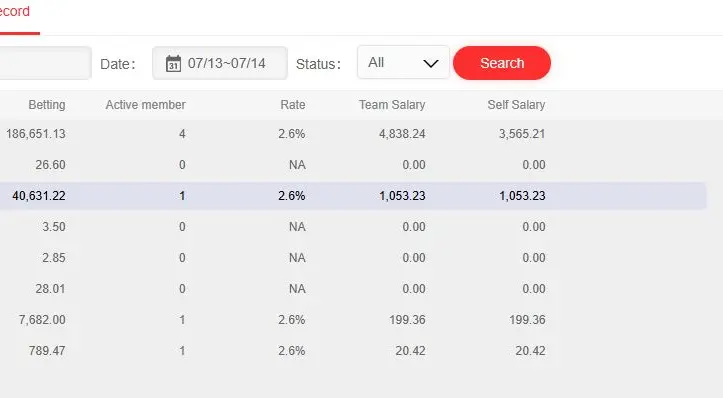The height and width of the screenshot is (398, 723).
Task: Click Team Salary 1,053.23 in highlighted row
Action: tap(402, 196)
